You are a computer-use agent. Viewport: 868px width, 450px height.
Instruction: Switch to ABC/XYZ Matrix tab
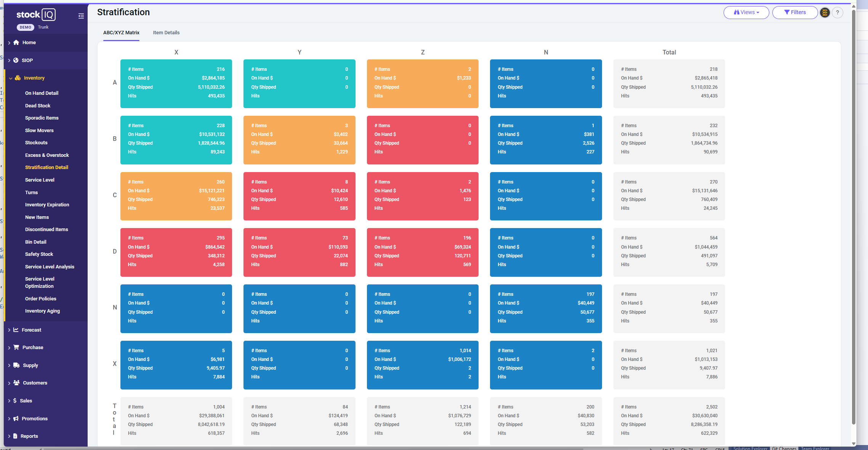pos(121,33)
